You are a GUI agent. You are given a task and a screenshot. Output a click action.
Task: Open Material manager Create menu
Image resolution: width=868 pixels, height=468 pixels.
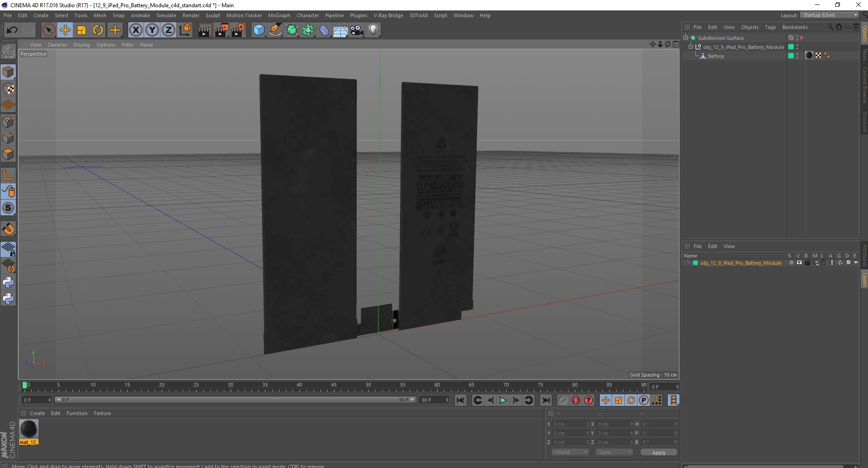pos(37,413)
